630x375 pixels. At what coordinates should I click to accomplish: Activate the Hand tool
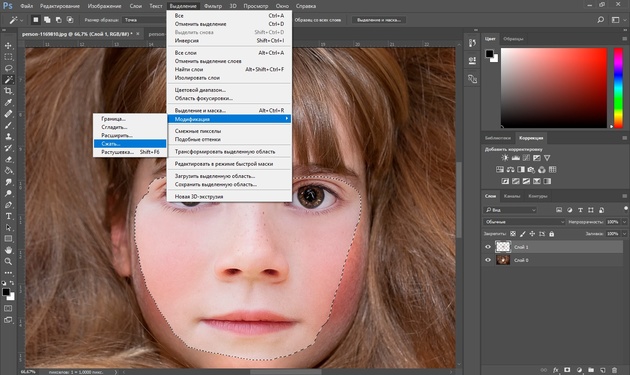click(8, 250)
